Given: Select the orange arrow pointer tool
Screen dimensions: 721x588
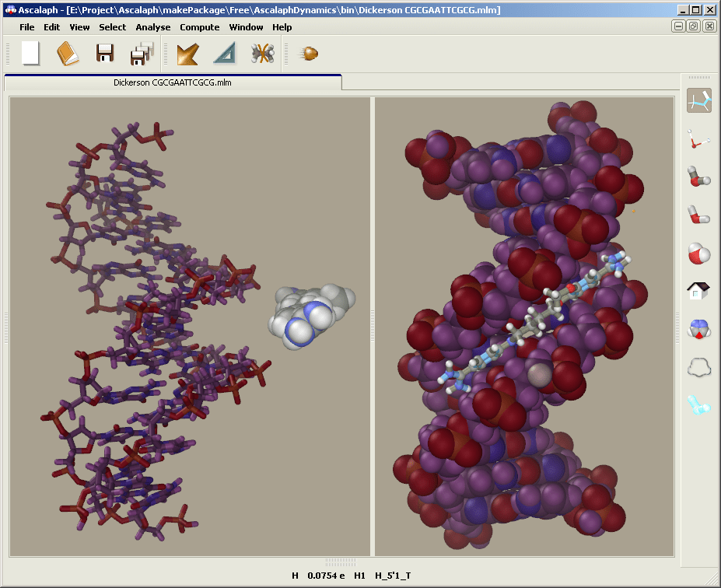Looking at the screenshot, I should click(x=188, y=54).
